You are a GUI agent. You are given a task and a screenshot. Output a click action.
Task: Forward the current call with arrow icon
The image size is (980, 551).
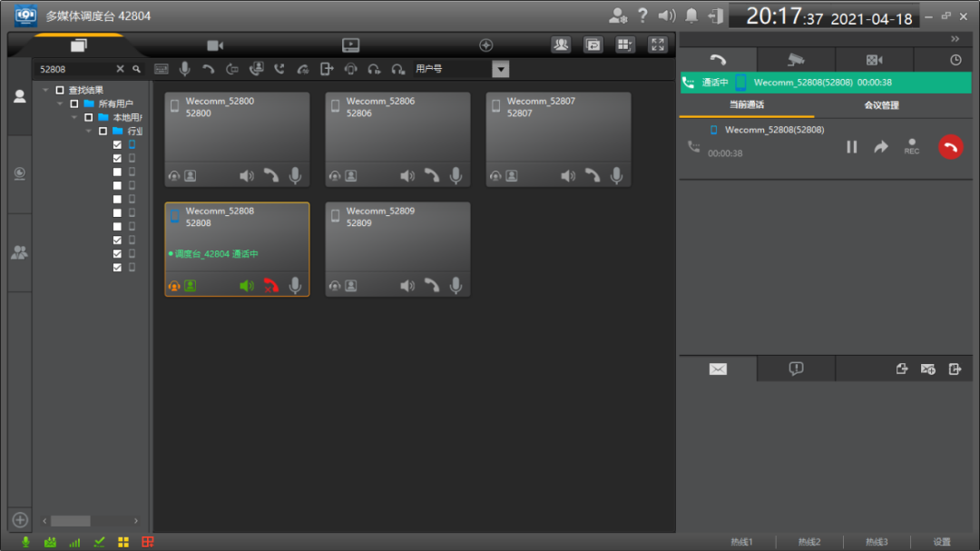[880, 147]
